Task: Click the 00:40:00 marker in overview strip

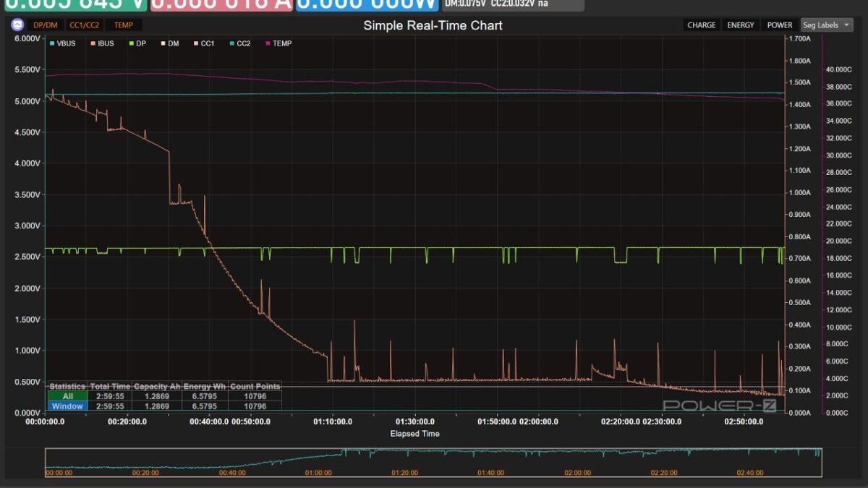Action: click(232, 473)
